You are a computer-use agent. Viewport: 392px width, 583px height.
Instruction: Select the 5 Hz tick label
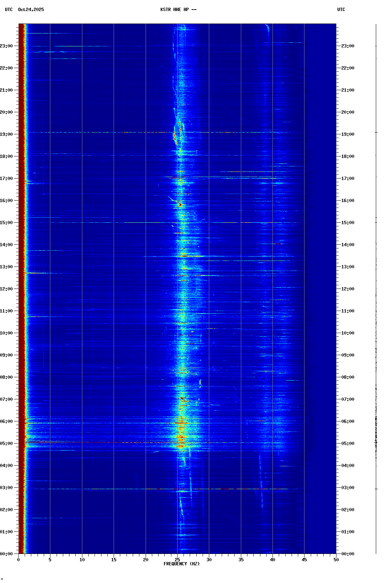click(50, 560)
